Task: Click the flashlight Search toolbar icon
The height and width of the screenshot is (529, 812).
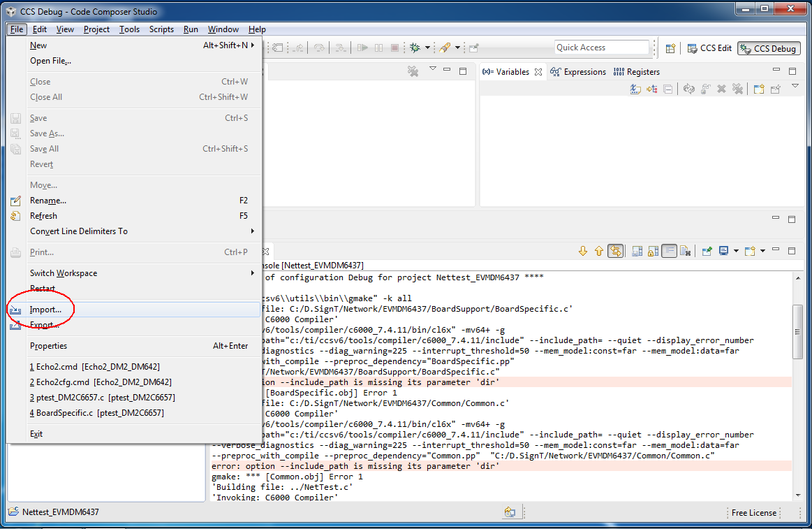Action: point(445,48)
